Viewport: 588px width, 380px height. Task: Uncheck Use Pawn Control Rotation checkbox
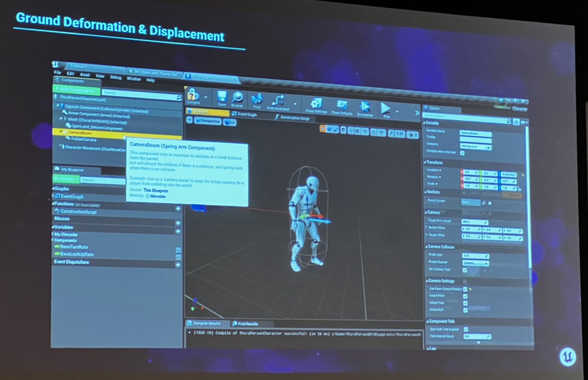click(465, 289)
